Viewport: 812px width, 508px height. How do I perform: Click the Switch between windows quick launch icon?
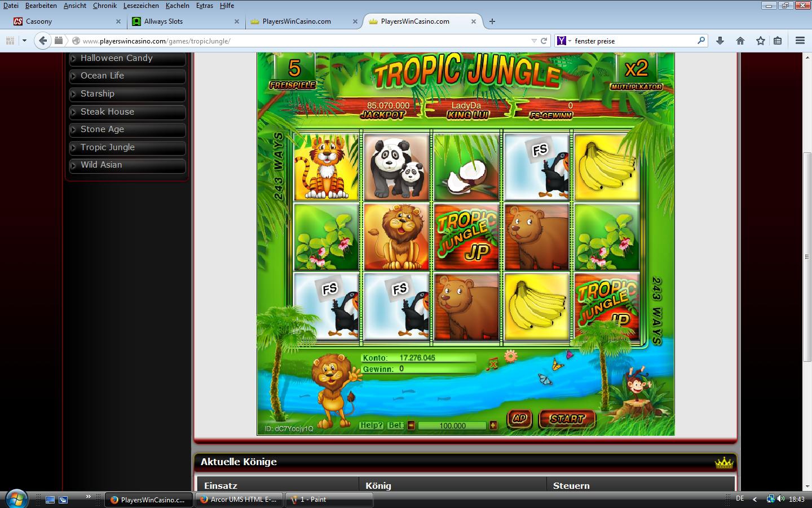63,500
